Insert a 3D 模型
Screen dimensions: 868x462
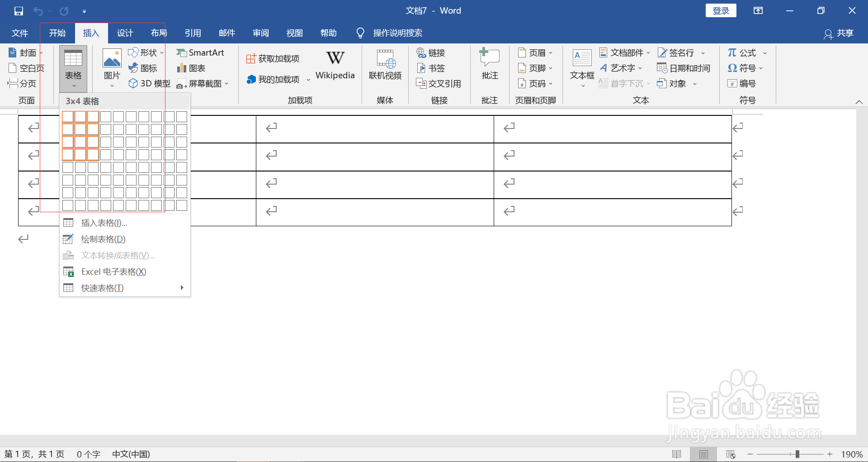150,84
